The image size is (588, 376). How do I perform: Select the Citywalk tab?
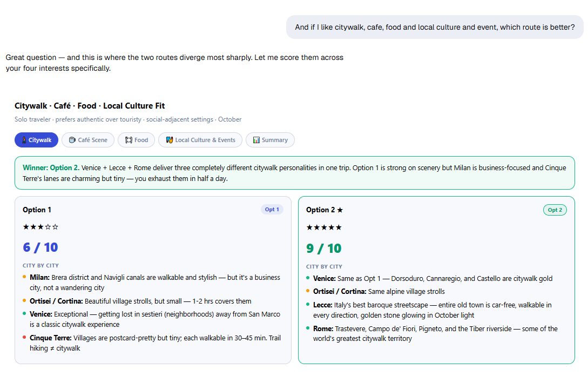pyautogui.click(x=36, y=140)
